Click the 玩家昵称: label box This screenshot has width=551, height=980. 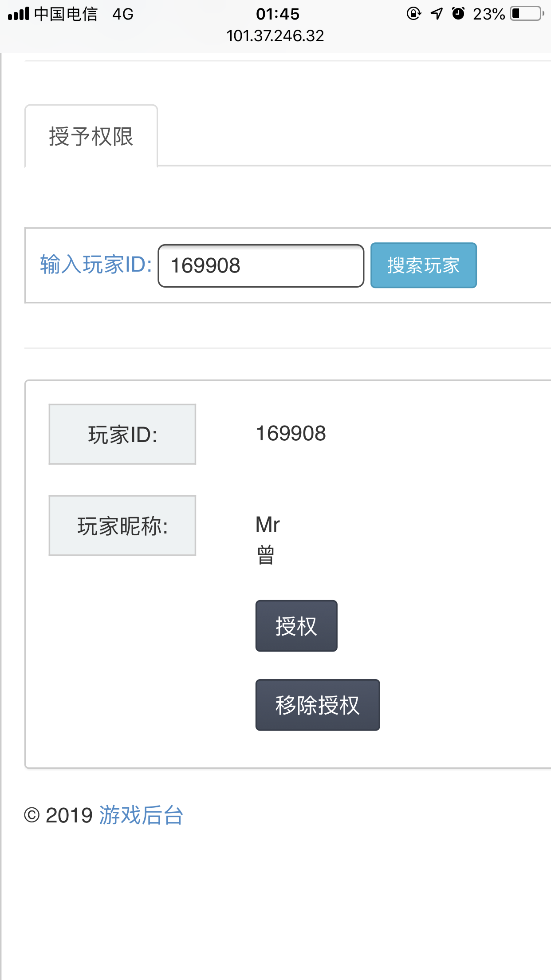point(122,526)
